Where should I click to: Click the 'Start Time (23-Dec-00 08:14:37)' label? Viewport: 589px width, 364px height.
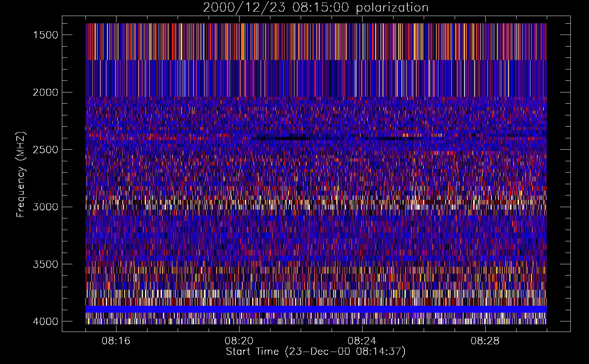[316, 352]
